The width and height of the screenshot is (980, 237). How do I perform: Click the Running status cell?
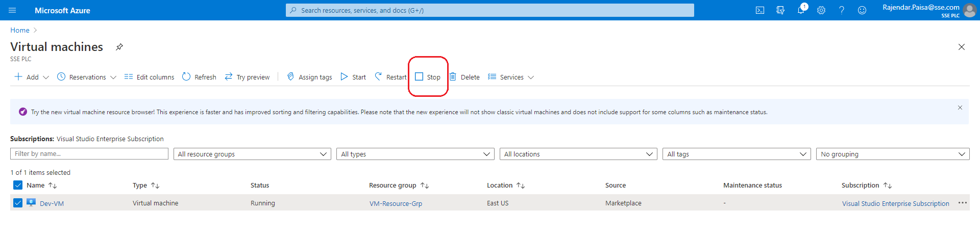263,203
